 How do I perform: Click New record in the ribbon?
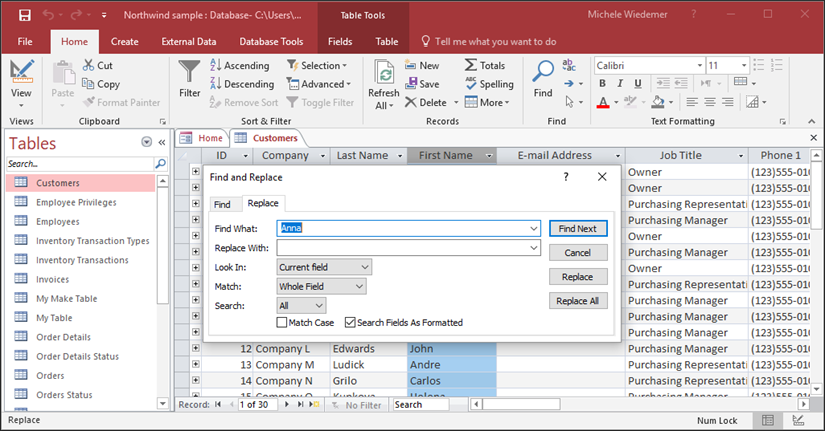(422, 65)
